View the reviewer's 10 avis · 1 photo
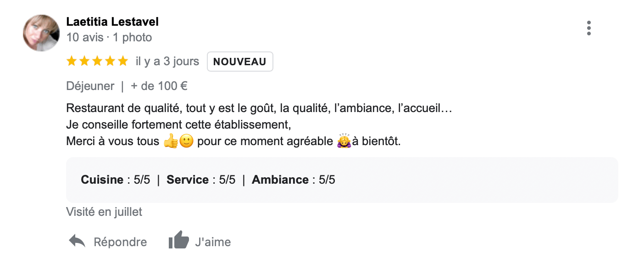This screenshot has width=644, height=259. tap(109, 37)
